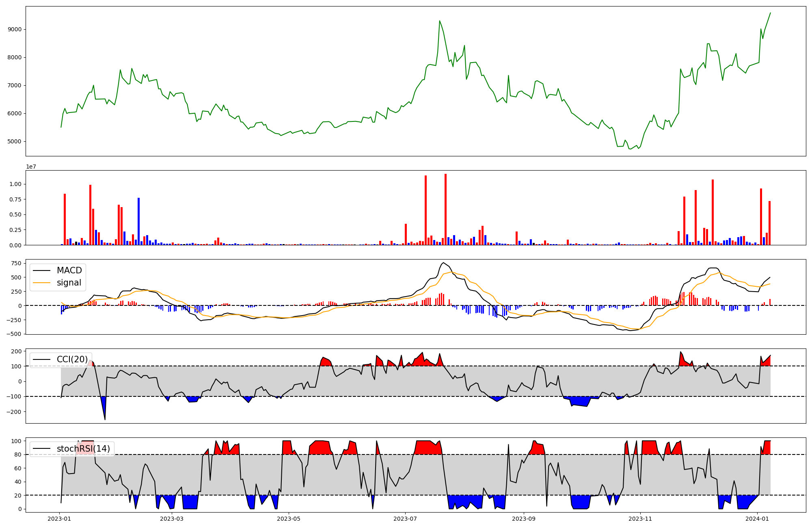Click the black MACD legend line sample
This screenshot has width=812, height=528.
click(x=41, y=270)
